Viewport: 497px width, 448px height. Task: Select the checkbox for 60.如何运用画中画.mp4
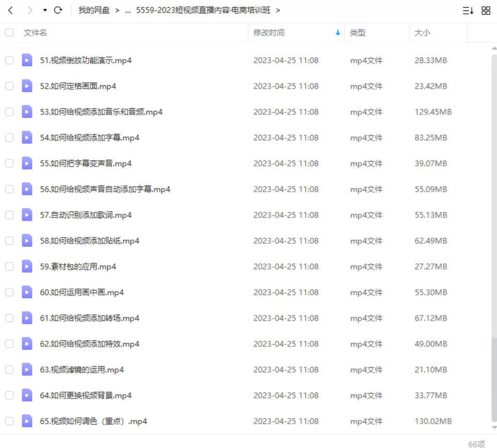[x=9, y=292]
